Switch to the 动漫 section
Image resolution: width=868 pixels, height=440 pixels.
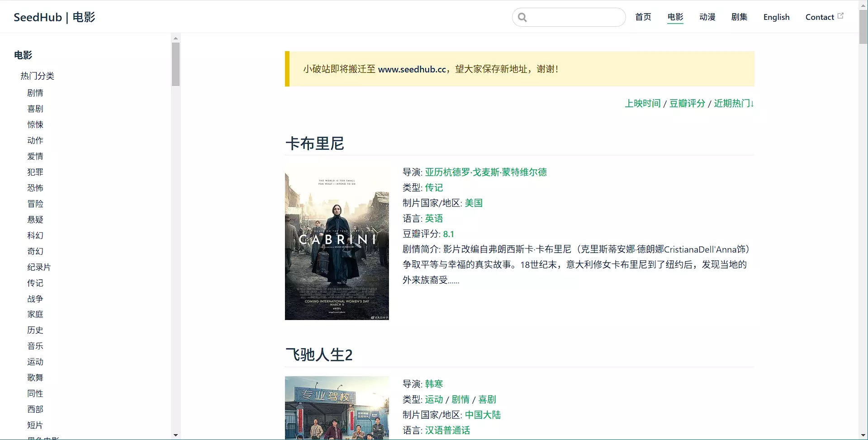pyautogui.click(x=707, y=17)
